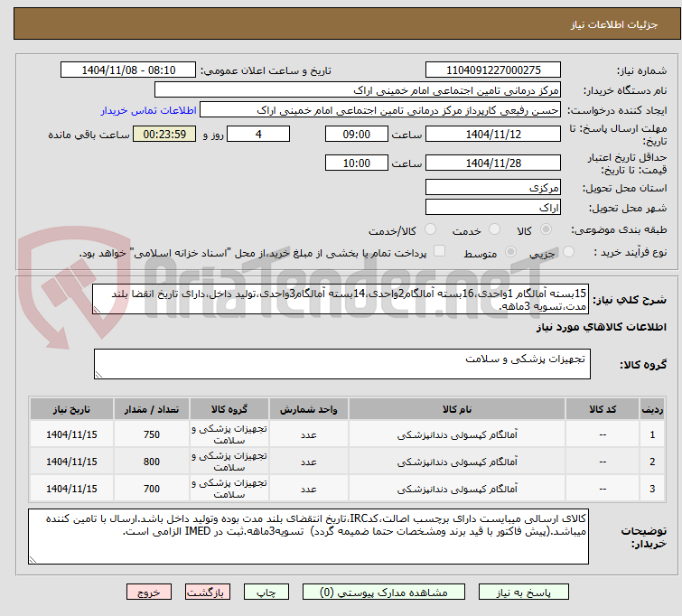This screenshot has height=616, width=682.
Task: Click the شرح کلی نیاز text area
Action: [x=341, y=299]
